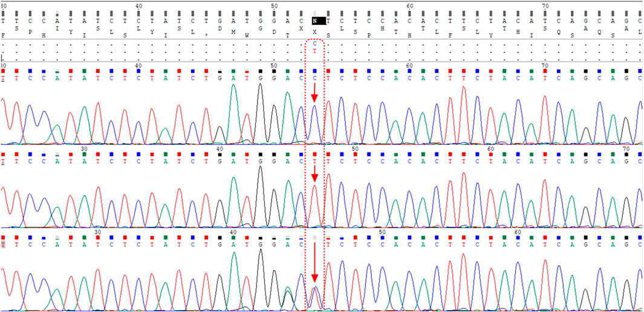Click position 60 on the first trace ruler
The width and height of the screenshot is (644, 312).
[x=409, y=66]
